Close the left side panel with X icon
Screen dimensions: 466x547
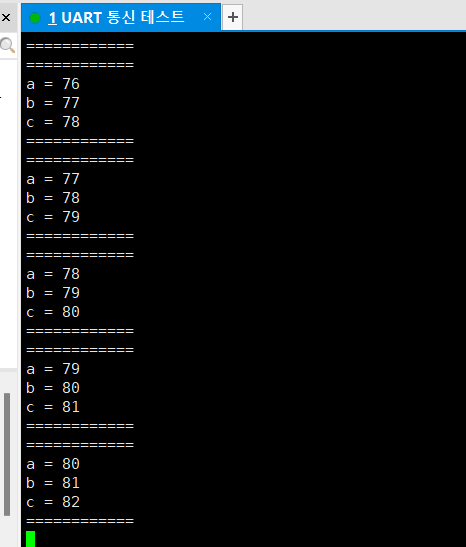6,17
